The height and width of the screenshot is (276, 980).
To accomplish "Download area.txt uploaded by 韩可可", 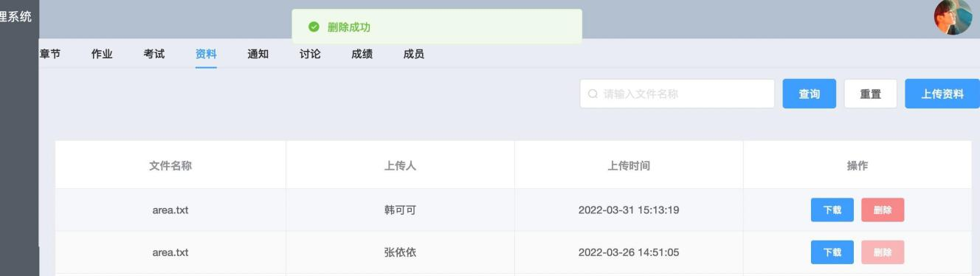I will pyautogui.click(x=832, y=210).
